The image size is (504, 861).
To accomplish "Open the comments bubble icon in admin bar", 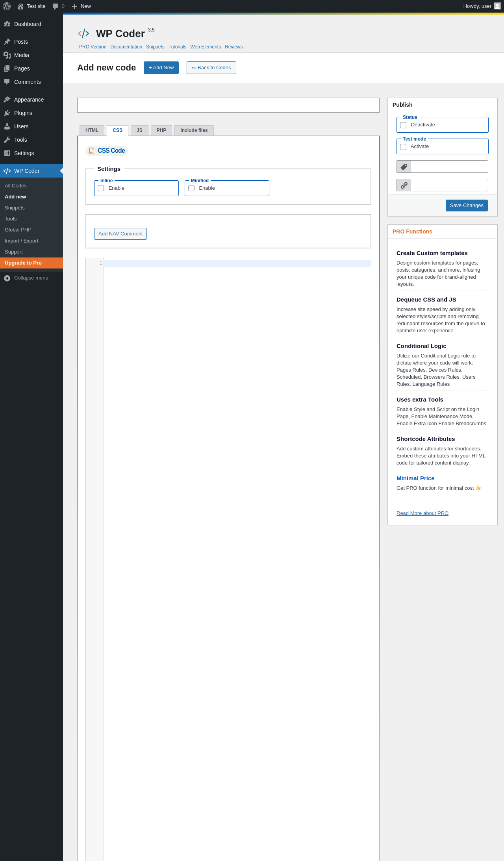I will 56,6.
